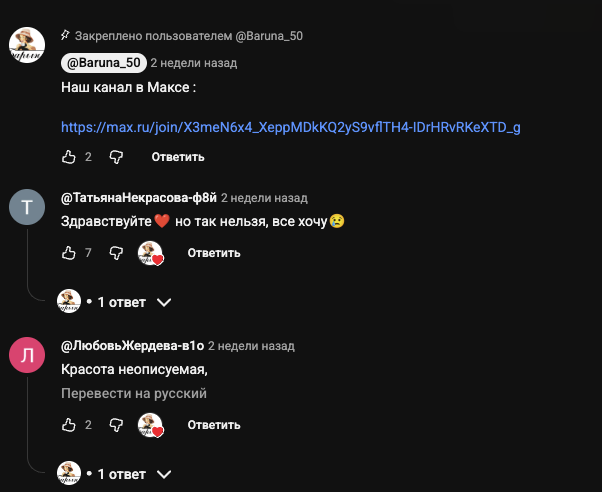Viewport: 602px width, 492px height.
Task: Like Татьяна Некрасова's comment
Action: pos(69,253)
